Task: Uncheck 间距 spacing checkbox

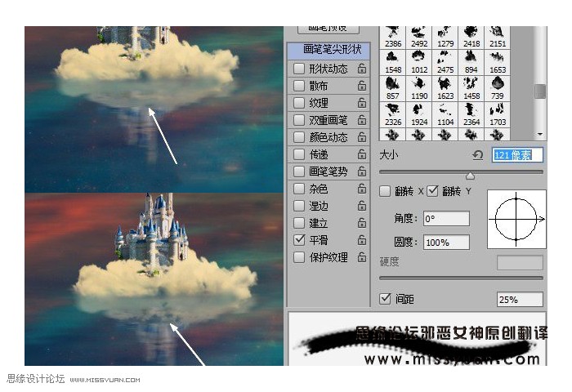Action: 385,299
